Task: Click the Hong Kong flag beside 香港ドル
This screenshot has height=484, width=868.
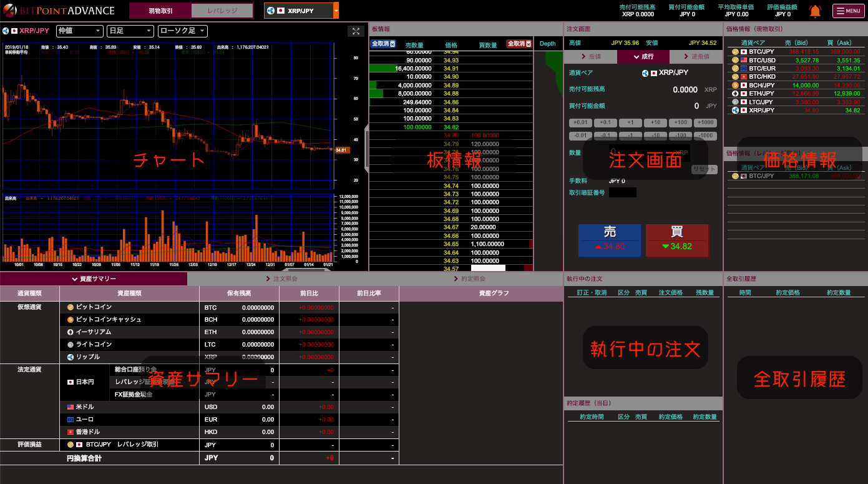Action: point(71,432)
